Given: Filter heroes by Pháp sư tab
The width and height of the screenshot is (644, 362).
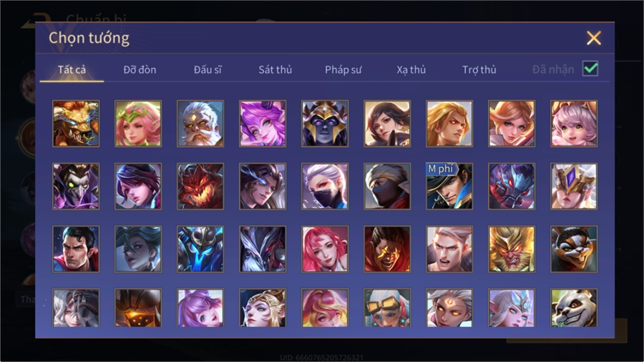Looking at the screenshot, I should (343, 70).
